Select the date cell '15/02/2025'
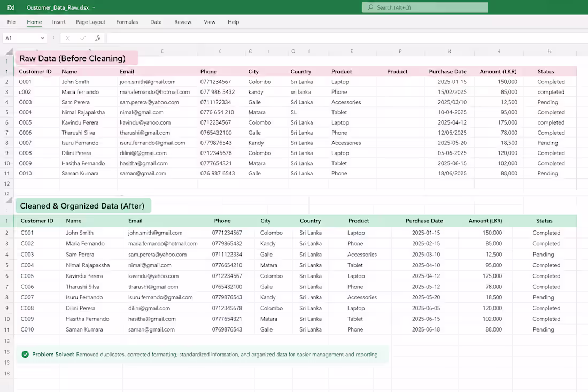This screenshot has width=588, height=392. pyautogui.click(x=452, y=92)
